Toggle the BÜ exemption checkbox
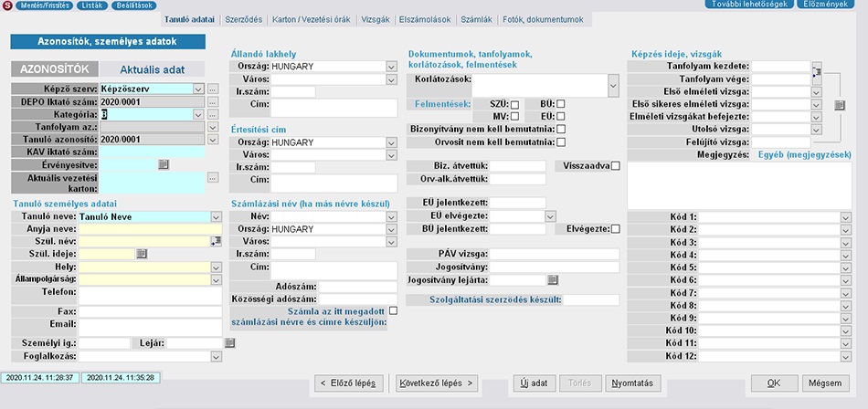This screenshot has width=868, height=409. (x=561, y=103)
